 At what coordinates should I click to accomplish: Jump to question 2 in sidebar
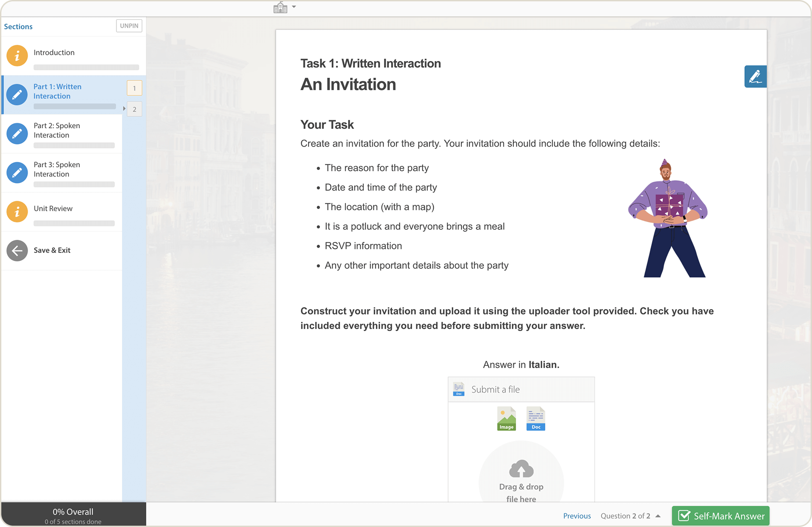[134, 109]
